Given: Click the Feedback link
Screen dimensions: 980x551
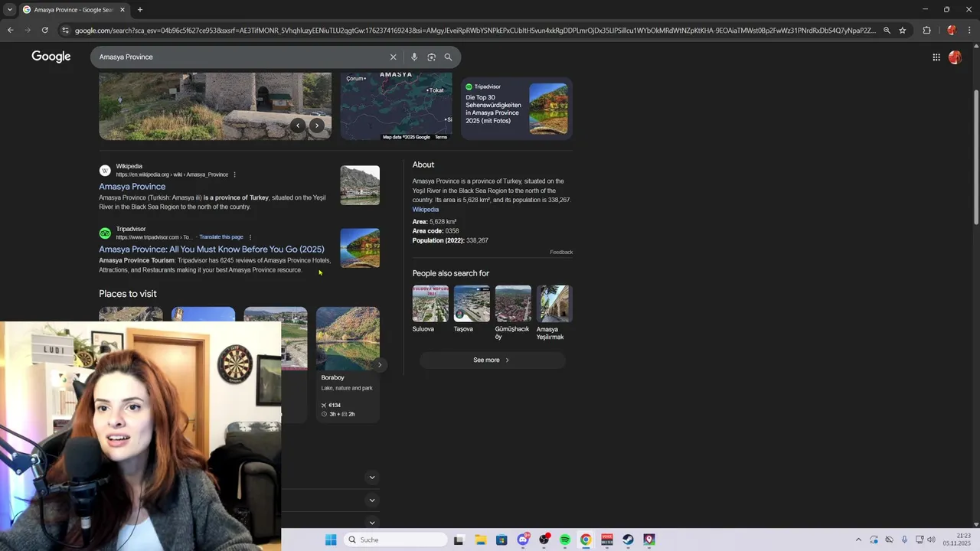Looking at the screenshot, I should (561, 252).
